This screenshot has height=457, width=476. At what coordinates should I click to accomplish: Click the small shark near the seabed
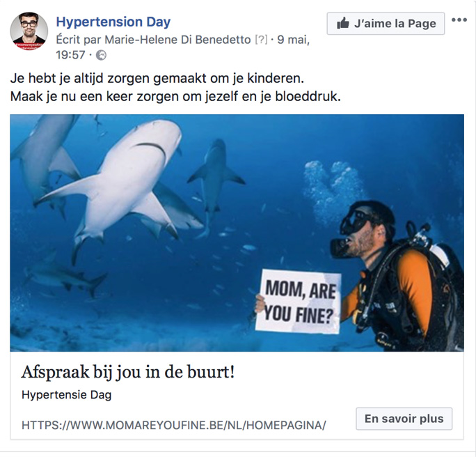point(65,278)
